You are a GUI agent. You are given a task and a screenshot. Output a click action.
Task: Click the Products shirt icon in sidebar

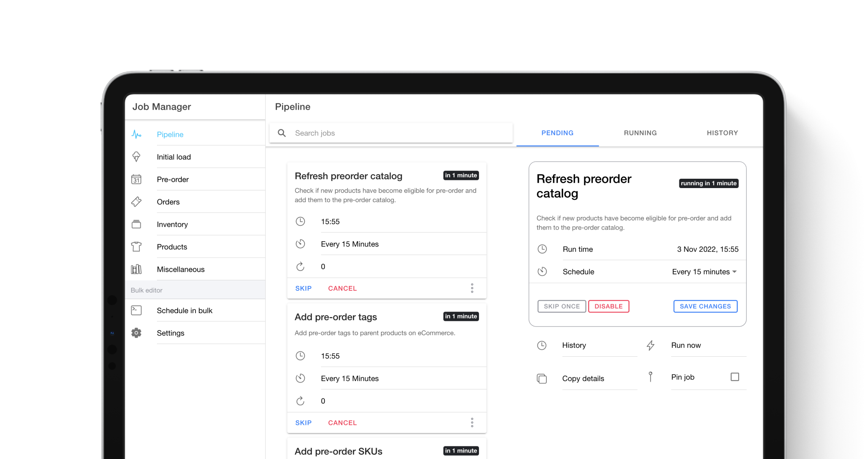[x=137, y=247]
